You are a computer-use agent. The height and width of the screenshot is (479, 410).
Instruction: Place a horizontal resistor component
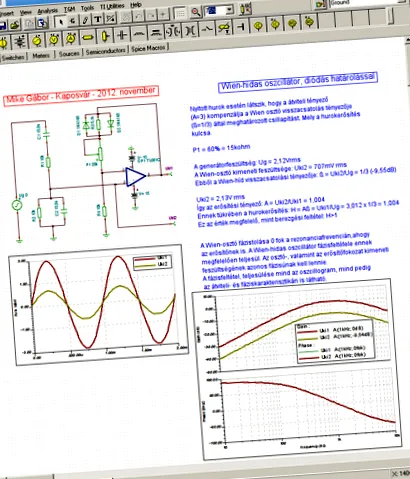pos(87,37)
